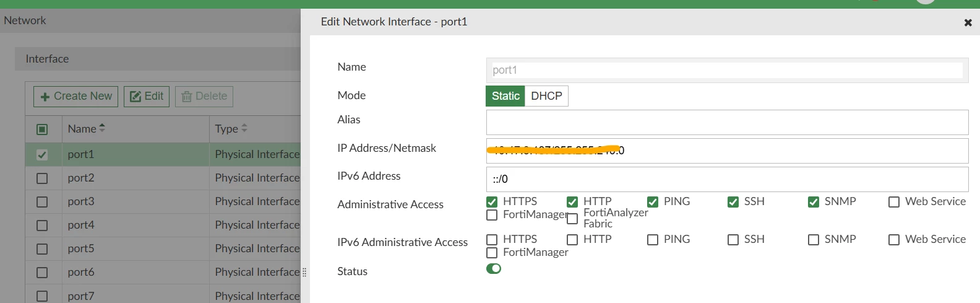
Task: Uncheck HTTPS administrative access
Action: point(492,202)
